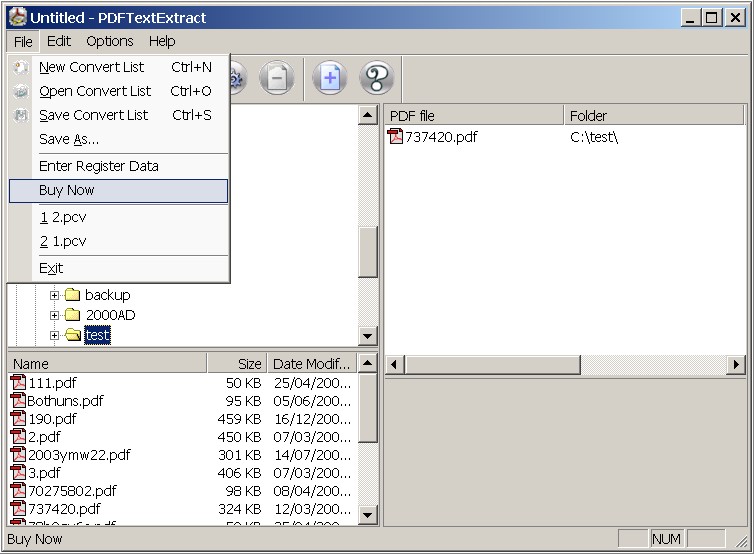
Task: Click the PDF icon beside 190.pdf
Action: [18, 418]
